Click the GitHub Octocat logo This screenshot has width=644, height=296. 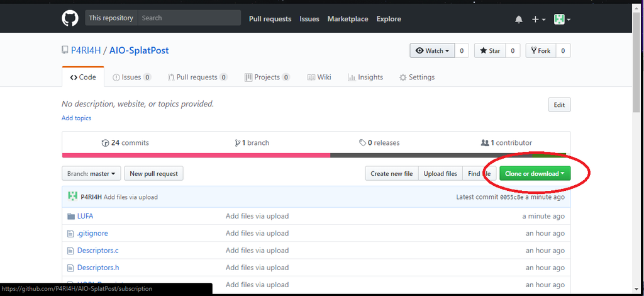pyautogui.click(x=70, y=18)
